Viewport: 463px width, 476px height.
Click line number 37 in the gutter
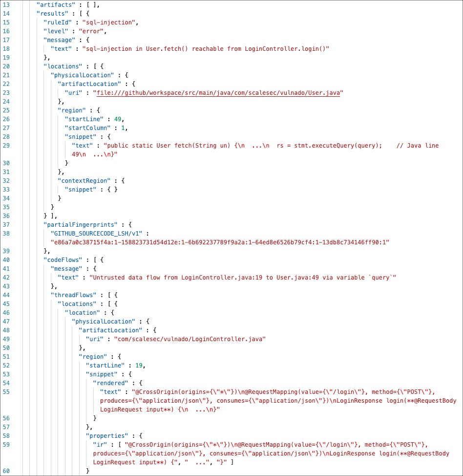(x=6, y=225)
